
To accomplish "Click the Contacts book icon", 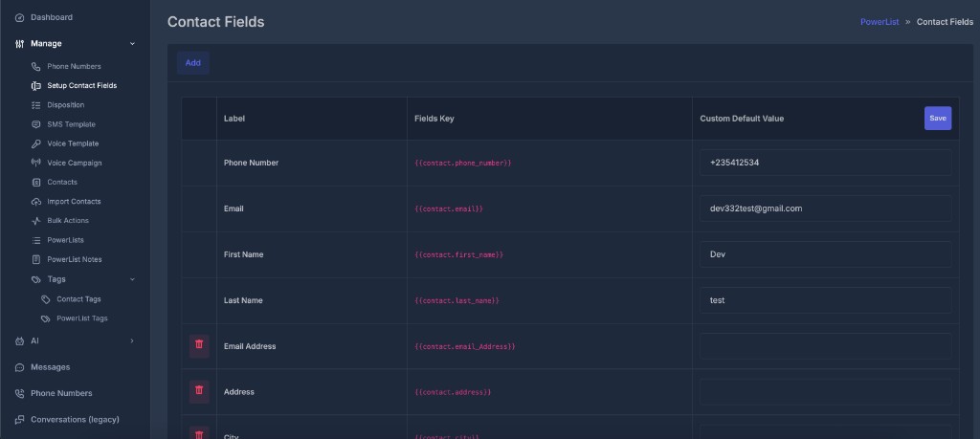I will [x=35, y=183].
